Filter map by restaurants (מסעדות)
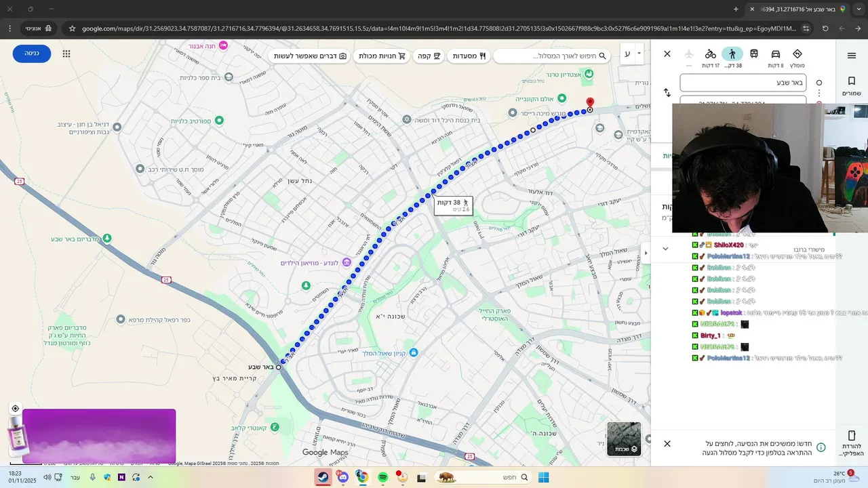The image size is (868, 488). 469,56
